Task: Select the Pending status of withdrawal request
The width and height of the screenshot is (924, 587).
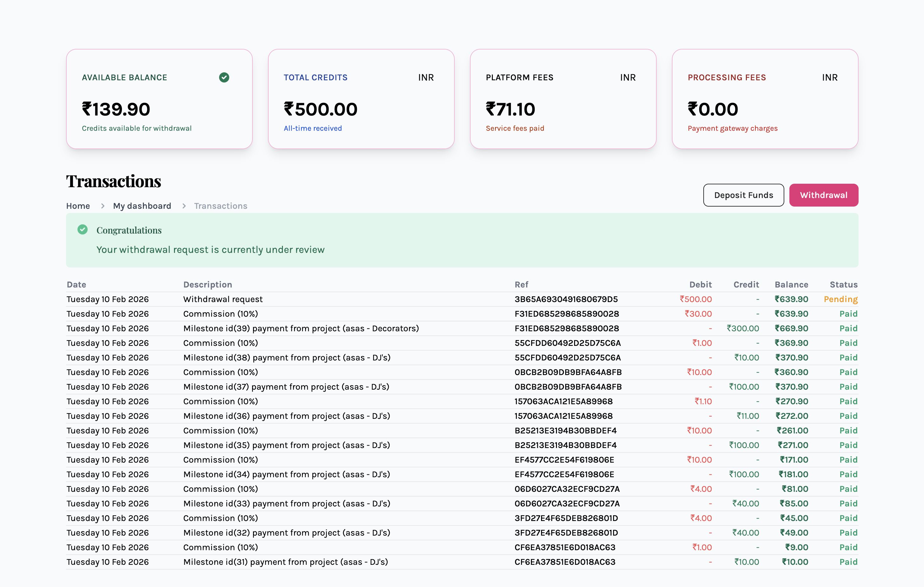Action: click(x=840, y=299)
